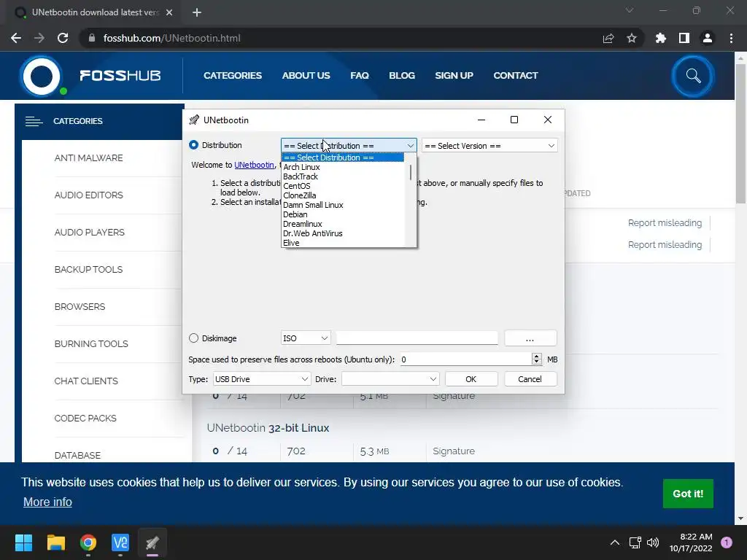This screenshot has width=747, height=560.
Task: Open Google Chrome from the taskbar
Action: (x=88, y=542)
